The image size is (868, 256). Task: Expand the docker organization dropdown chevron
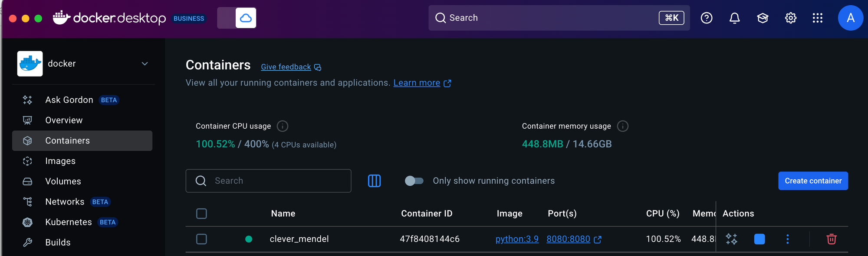coord(145,64)
